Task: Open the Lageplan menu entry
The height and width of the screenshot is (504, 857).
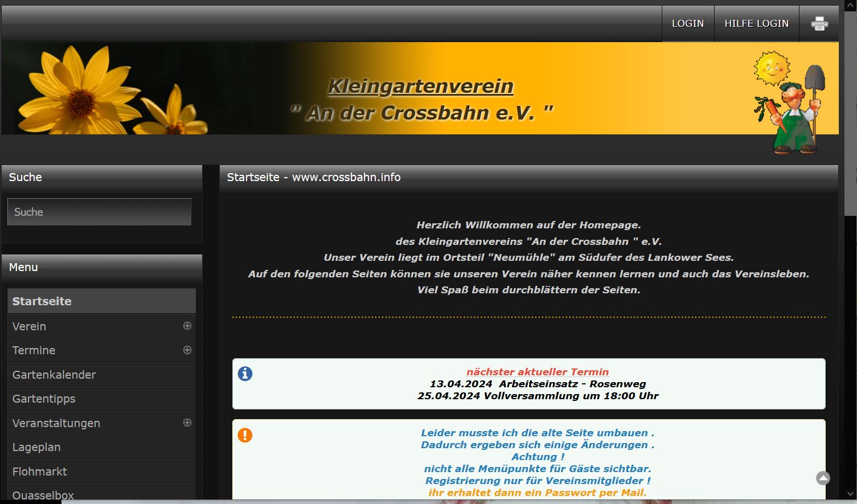Action: click(36, 447)
